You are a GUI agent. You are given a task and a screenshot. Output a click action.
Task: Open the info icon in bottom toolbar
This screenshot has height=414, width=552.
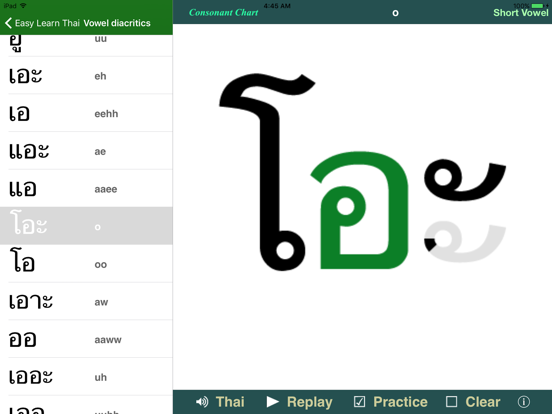point(523,402)
